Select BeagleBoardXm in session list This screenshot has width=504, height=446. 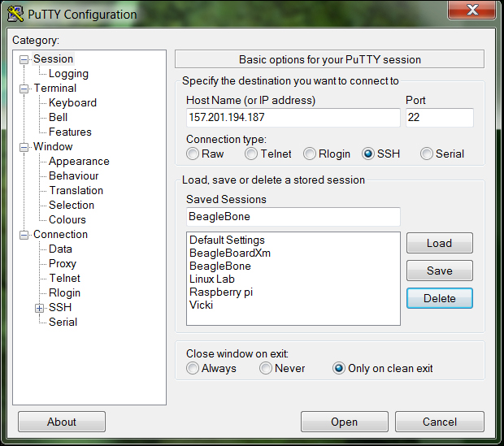pos(230,253)
